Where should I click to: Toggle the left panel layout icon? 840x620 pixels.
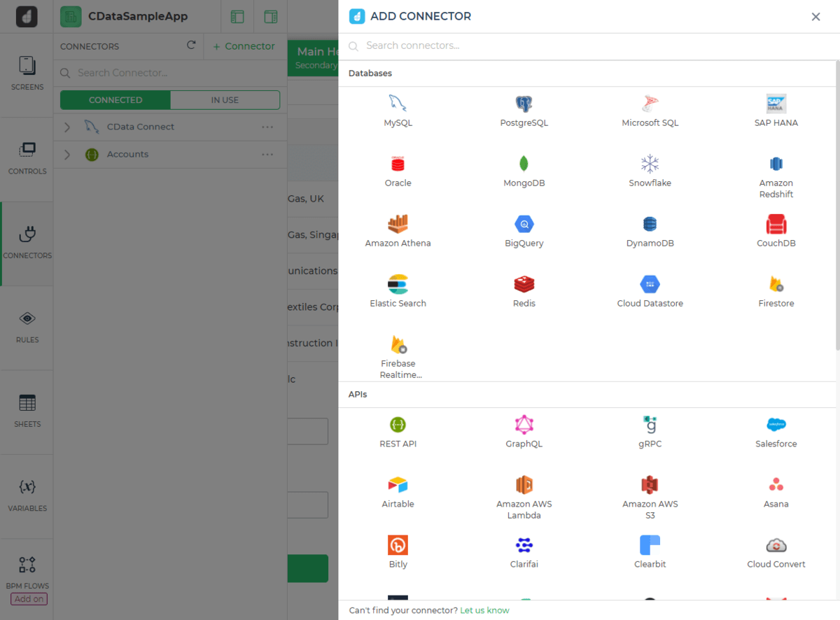pos(237,17)
